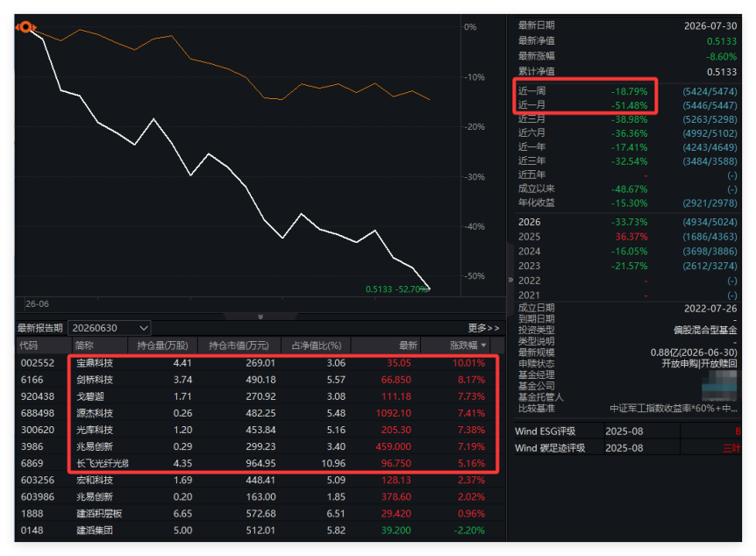Click the orange circle marker at chart start
The width and height of the screenshot is (756, 556).
(26, 27)
